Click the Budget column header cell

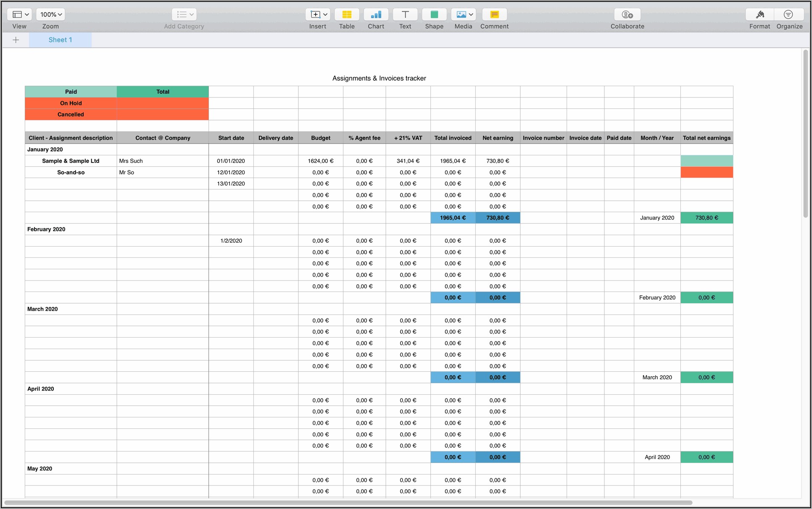click(320, 138)
